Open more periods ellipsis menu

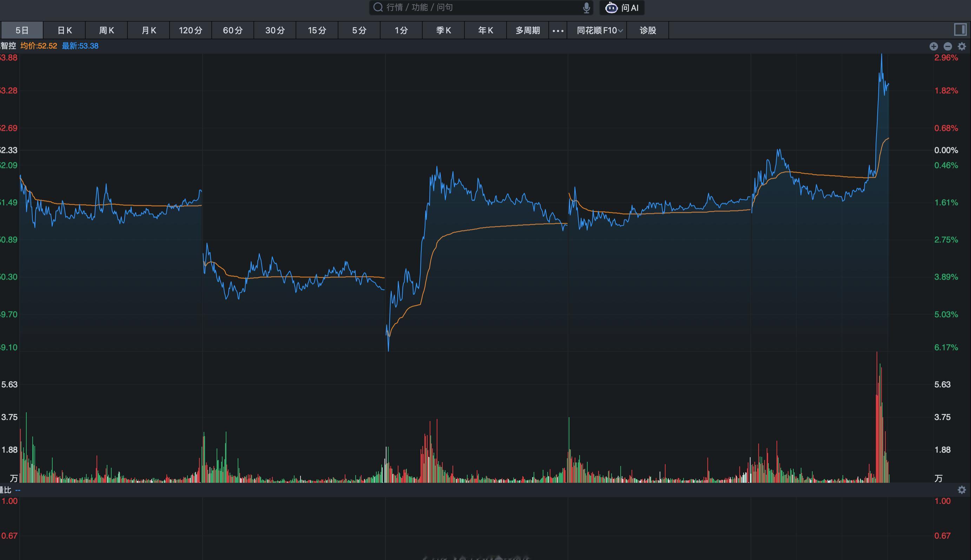point(558,31)
